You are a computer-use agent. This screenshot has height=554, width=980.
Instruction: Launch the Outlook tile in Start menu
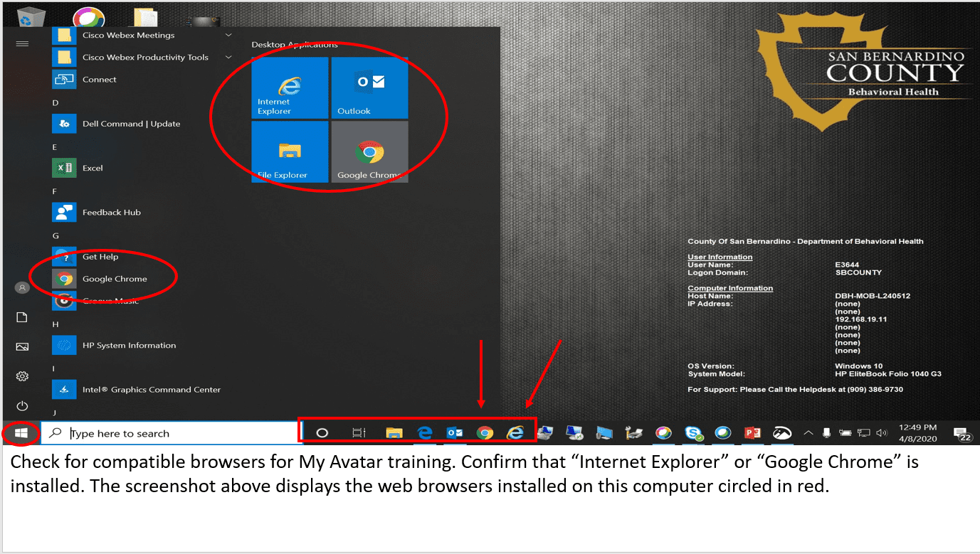coord(369,87)
